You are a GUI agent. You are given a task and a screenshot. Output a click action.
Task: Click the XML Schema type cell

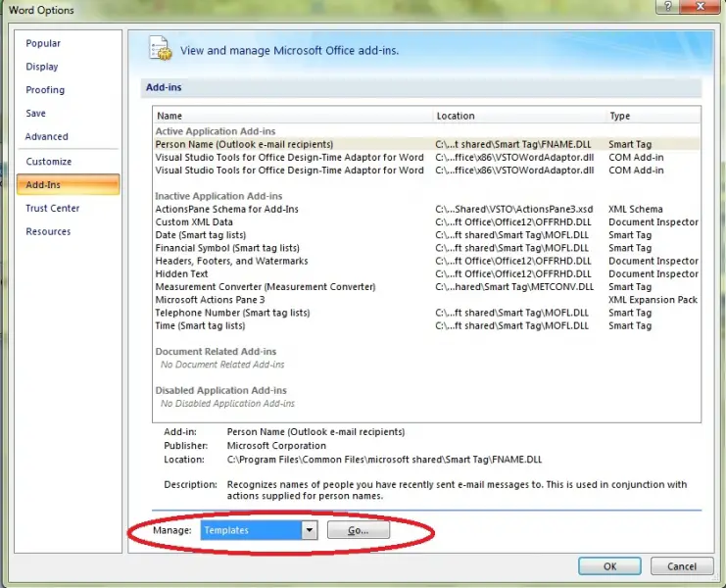(635, 210)
